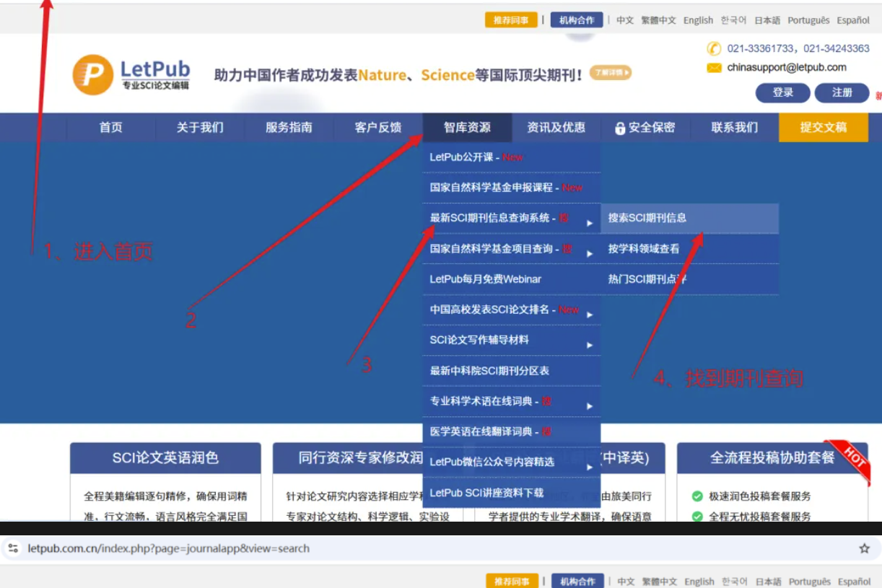Click the 极速润色投稿套餐服务 item

pyautogui.click(x=760, y=496)
